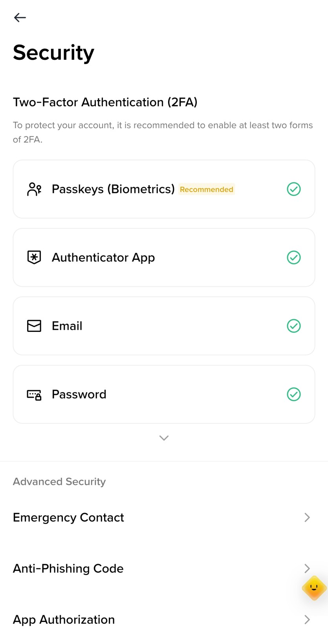Click the green checkmark for Password
The image size is (328, 644).
click(x=294, y=394)
